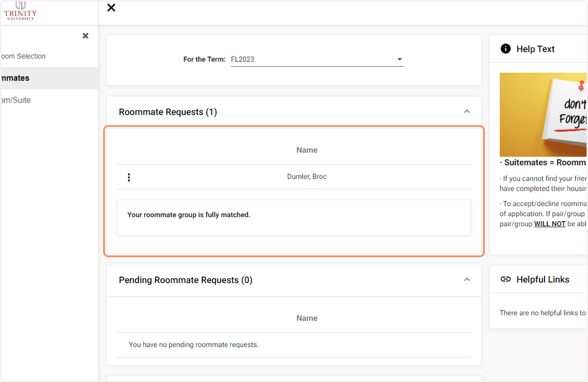The image size is (588, 382).
Task: Click the Roommate Requests (1) heading
Action: [x=168, y=112]
